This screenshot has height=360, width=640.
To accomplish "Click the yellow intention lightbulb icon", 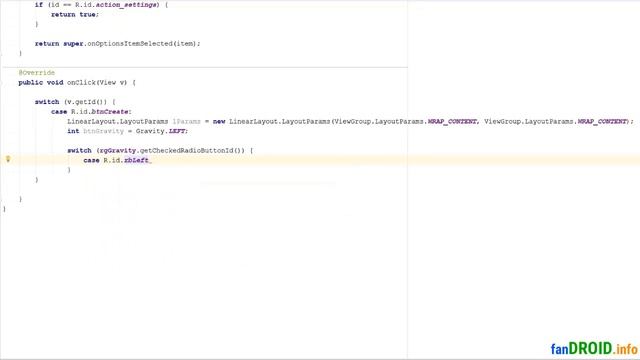I will click(8, 159).
